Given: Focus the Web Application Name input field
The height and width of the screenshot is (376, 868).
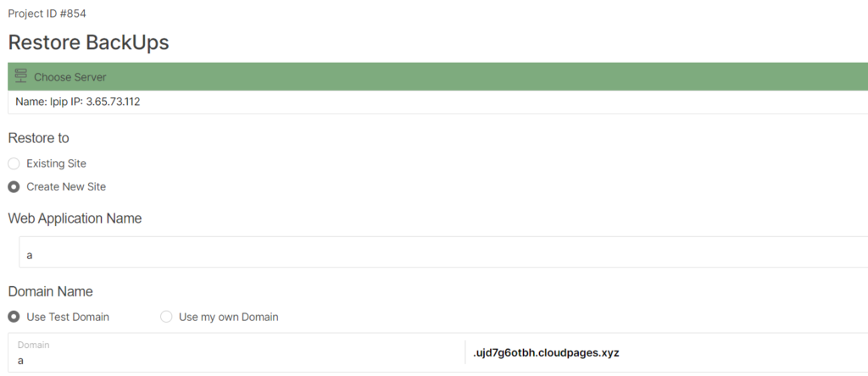Looking at the screenshot, I should 443,252.
